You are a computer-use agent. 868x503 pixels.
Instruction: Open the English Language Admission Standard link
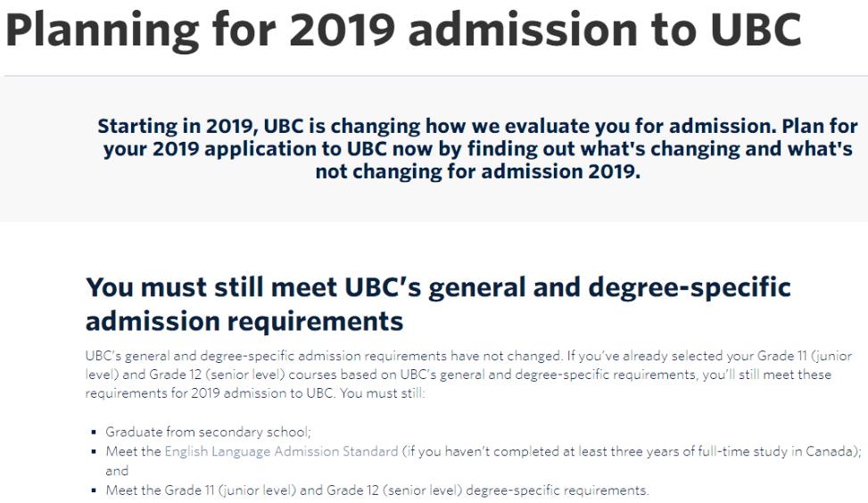281,450
